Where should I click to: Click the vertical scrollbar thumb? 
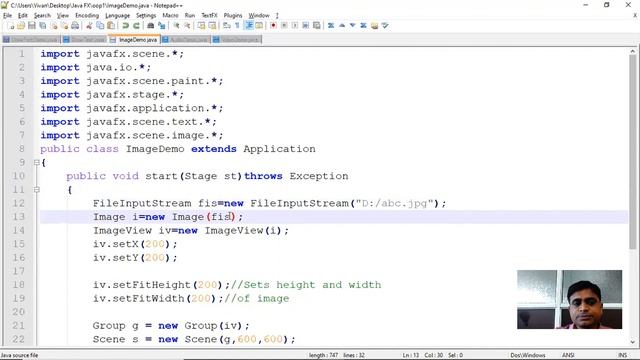[633, 152]
